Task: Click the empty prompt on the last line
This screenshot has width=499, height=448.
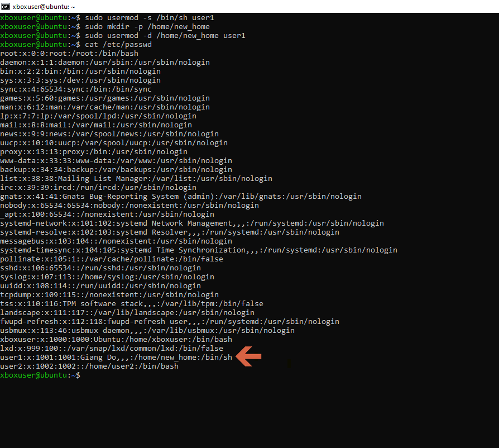Action: [84, 375]
